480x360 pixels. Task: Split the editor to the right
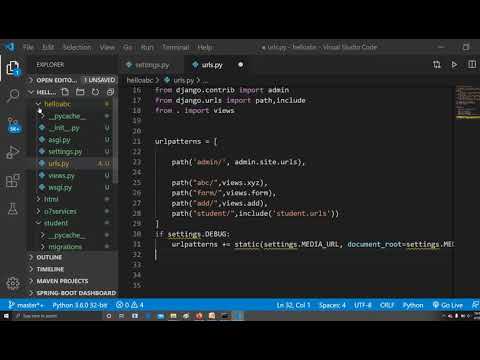tap(472, 64)
